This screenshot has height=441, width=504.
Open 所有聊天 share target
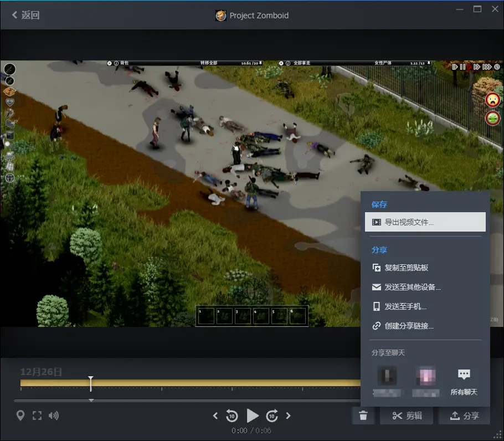point(464,381)
